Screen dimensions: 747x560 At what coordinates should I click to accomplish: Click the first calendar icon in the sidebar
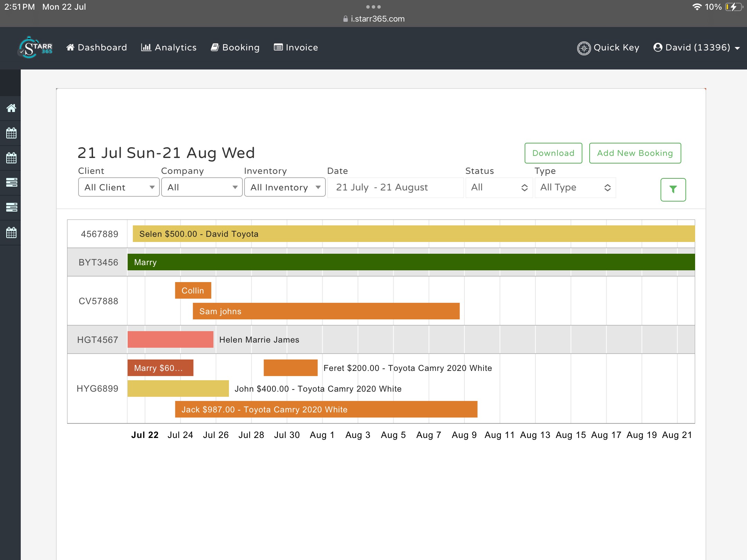tap(11, 133)
